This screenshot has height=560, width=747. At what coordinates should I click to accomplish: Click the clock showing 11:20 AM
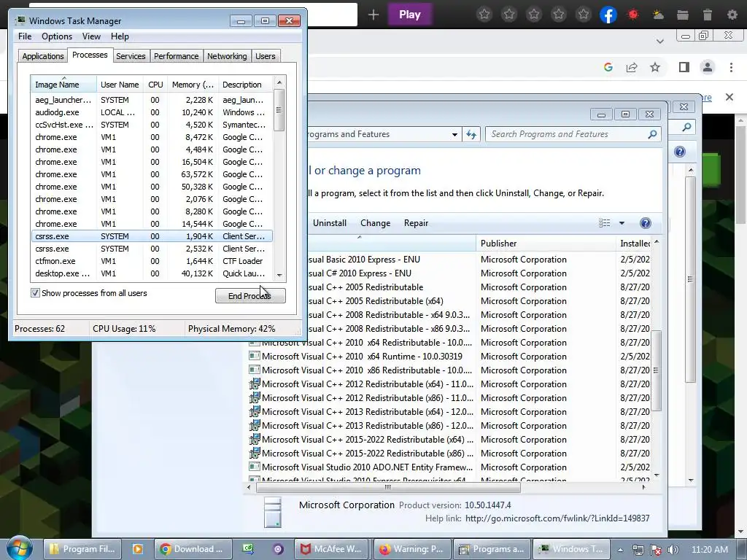[709, 550]
